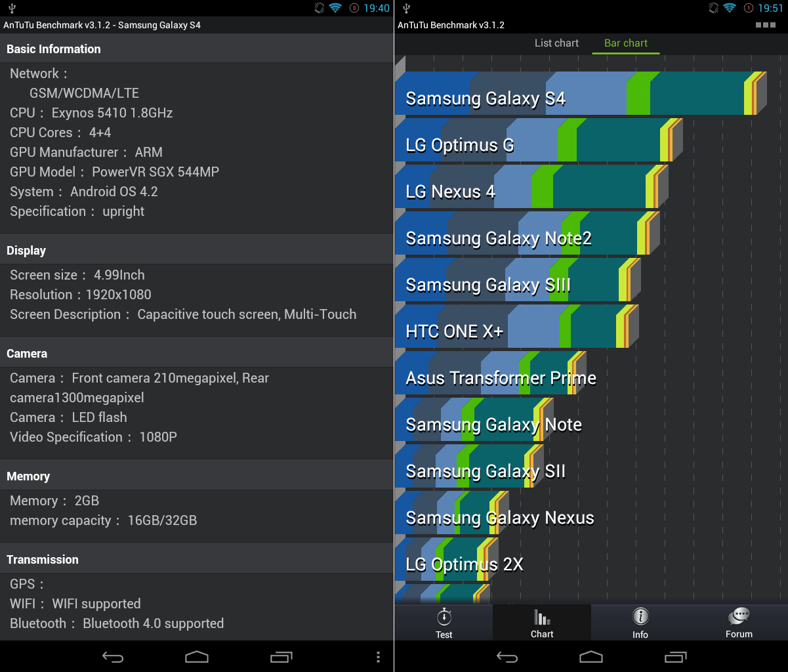
Task: Click the GPU Manufacturer ARM line
Action: [86, 152]
